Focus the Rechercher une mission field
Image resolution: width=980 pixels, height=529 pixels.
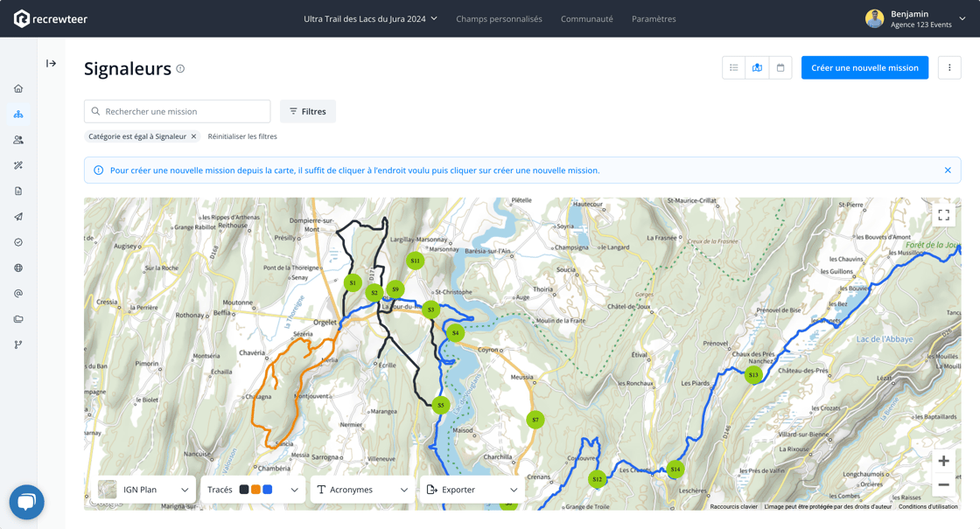tap(178, 111)
